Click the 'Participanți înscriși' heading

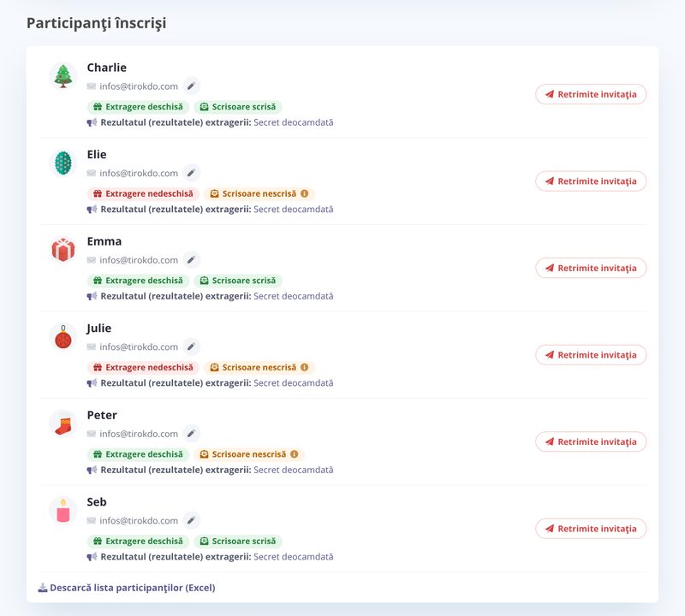(97, 23)
